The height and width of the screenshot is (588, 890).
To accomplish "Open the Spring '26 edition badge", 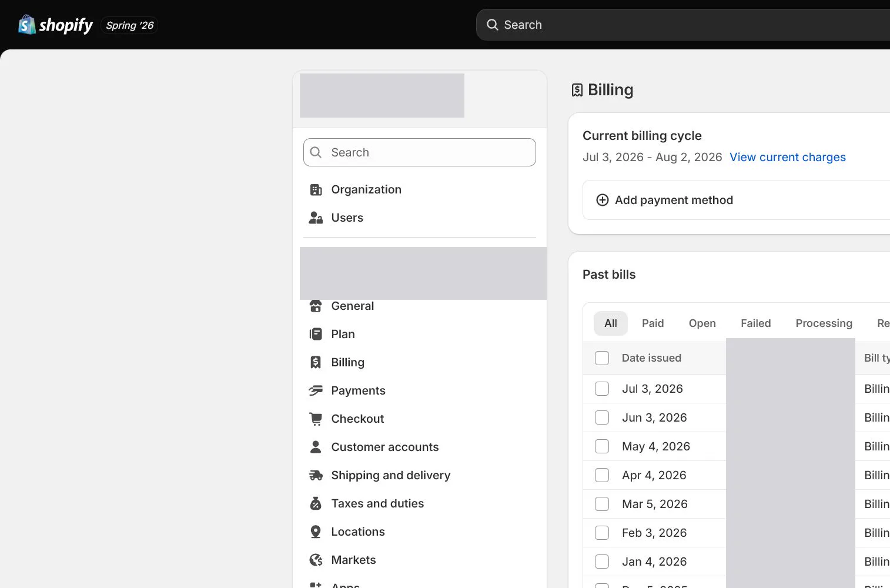I will [x=129, y=25].
